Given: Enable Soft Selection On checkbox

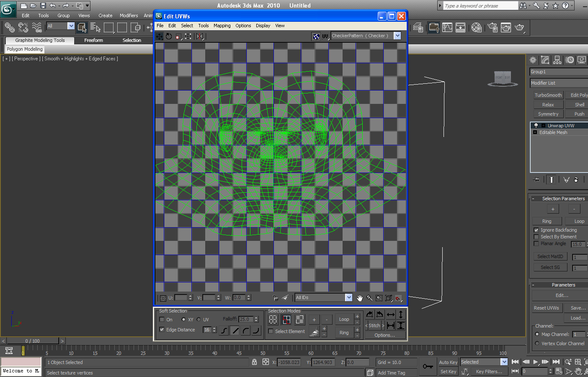Looking at the screenshot, I should [x=162, y=320].
